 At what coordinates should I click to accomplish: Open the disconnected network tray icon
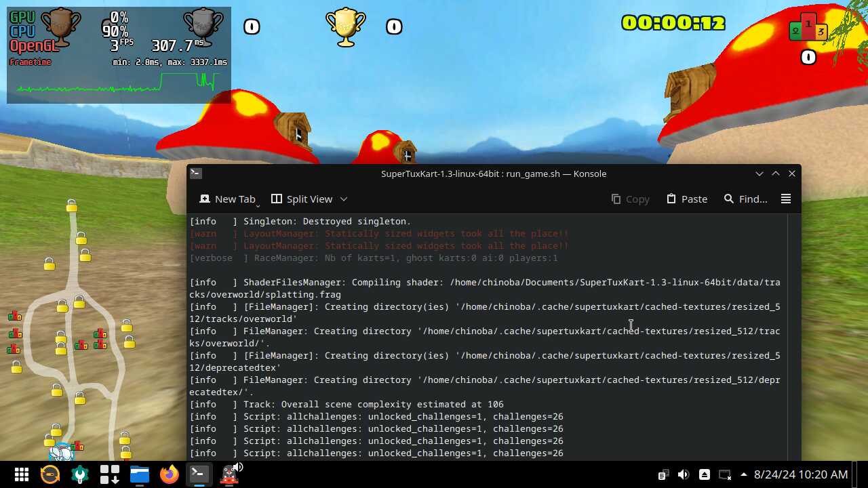click(725, 475)
